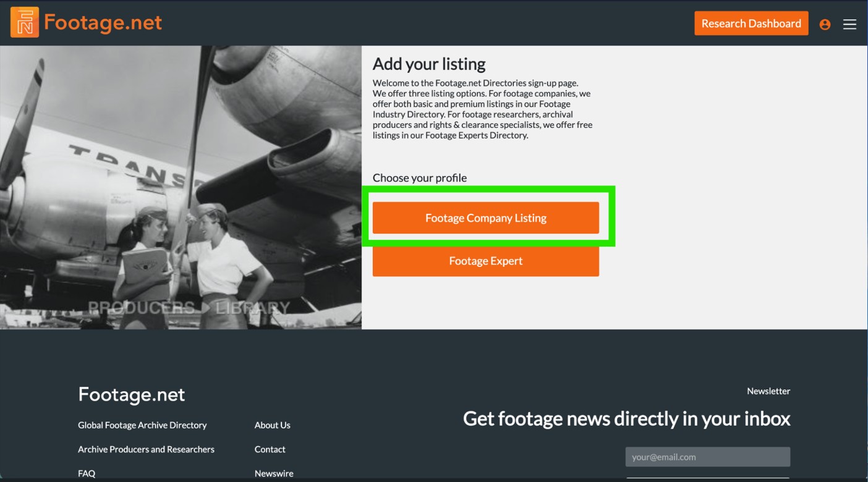Select the 'Choose your profile' label

pos(420,178)
